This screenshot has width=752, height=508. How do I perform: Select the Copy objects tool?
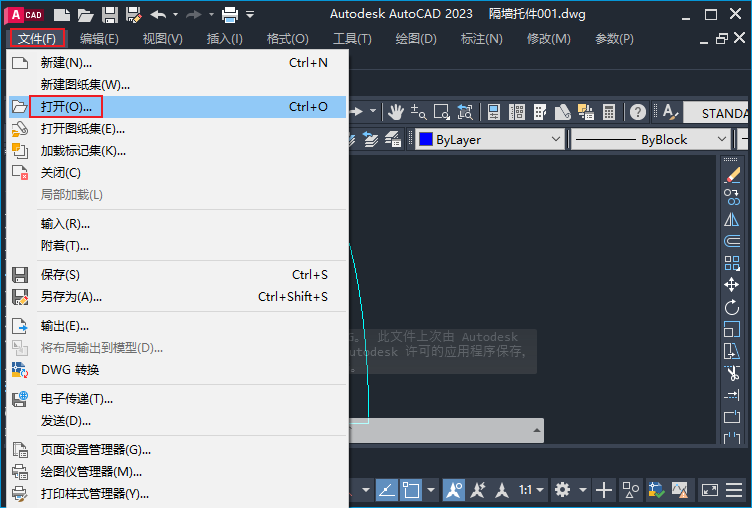pos(732,197)
